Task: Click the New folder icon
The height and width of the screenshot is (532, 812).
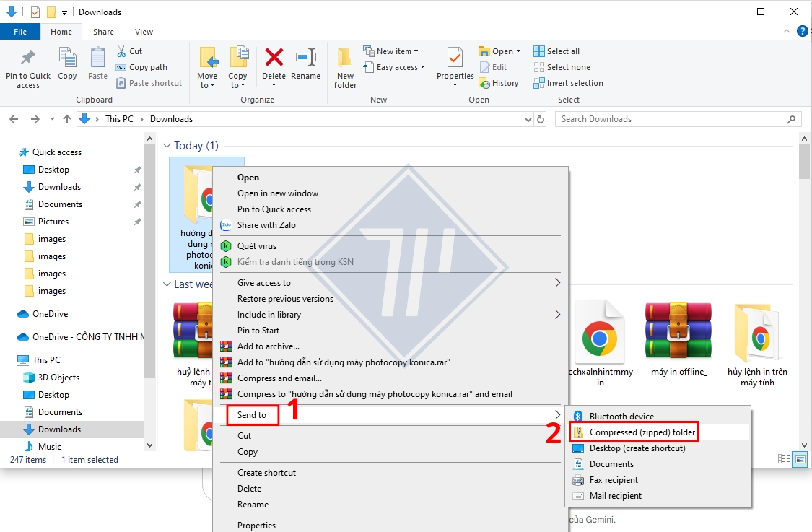Action: (x=345, y=59)
